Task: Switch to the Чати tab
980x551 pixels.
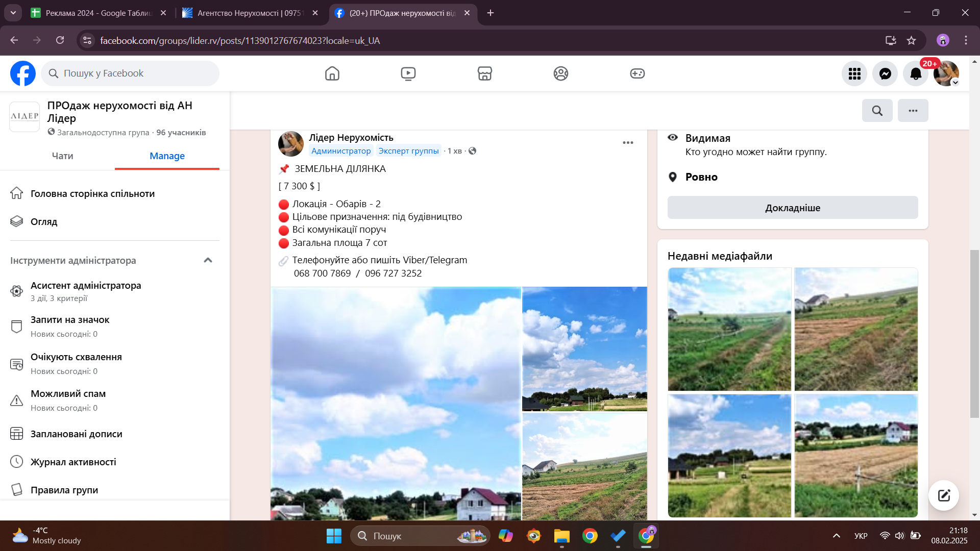Action: [x=62, y=156]
